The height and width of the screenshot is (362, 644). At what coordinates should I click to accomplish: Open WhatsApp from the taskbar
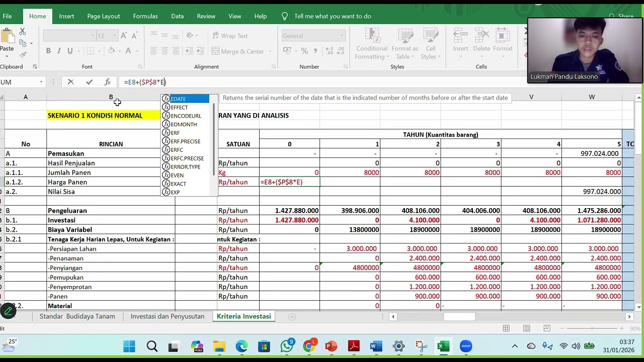click(x=287, y=346)
